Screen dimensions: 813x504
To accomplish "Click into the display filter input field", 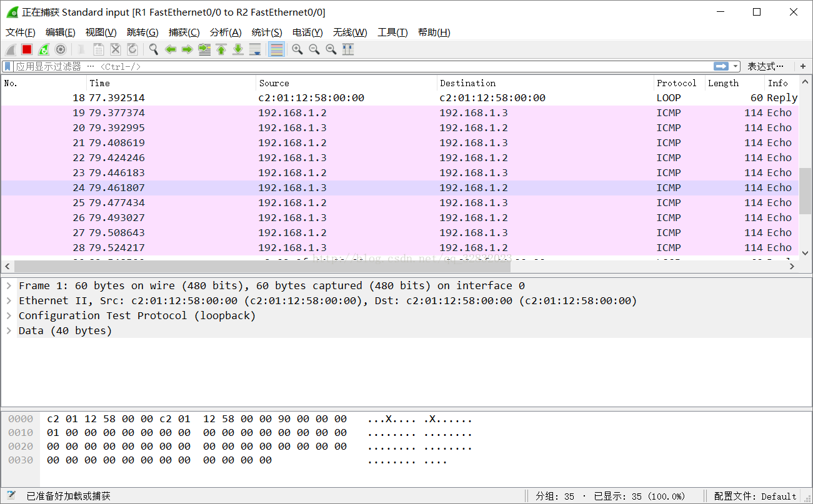I will click(x=362, y=66).
